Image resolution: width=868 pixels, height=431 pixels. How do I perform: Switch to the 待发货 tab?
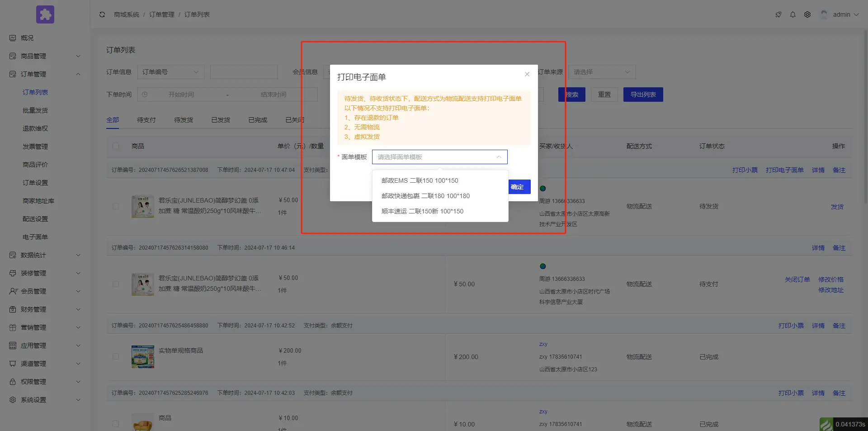pyautogui.click(x=184, y=120)
